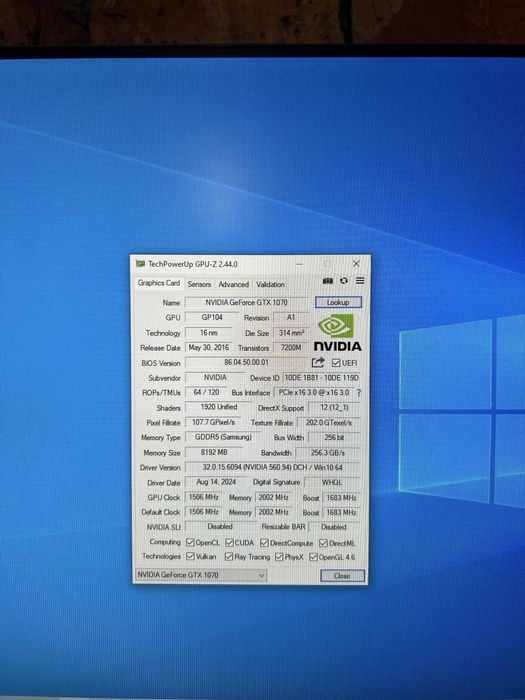
Task: Toggle the Ray Tracing checkbox
Action: [x=229, y=557]
